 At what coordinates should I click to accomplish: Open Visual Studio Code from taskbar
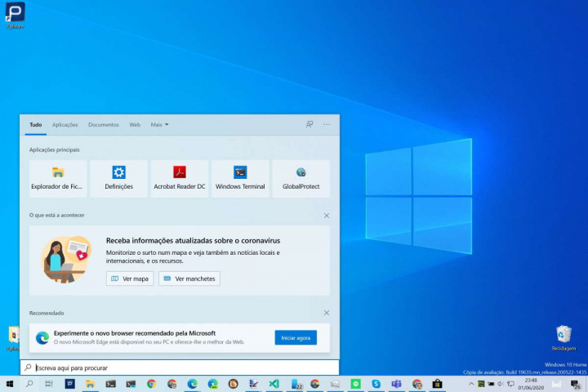coord(274,384)
